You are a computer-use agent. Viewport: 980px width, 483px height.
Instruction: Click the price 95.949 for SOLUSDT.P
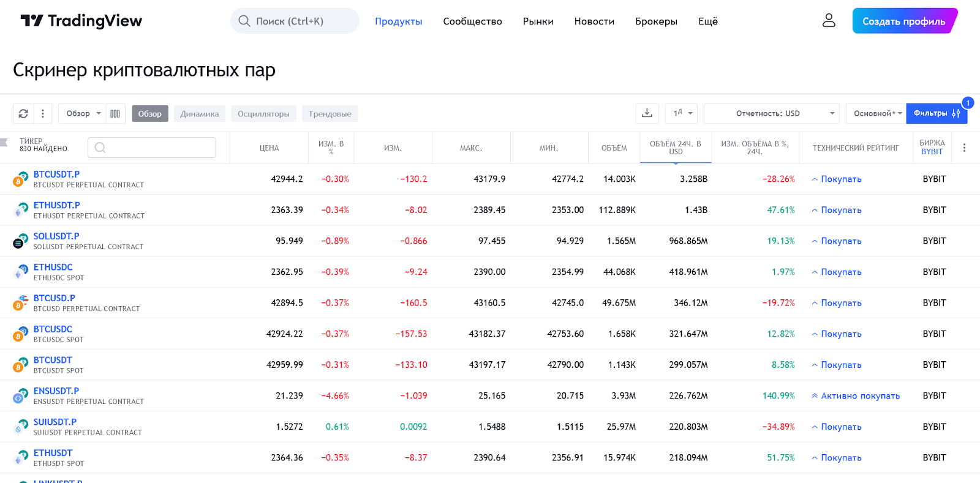pyautogui.click(x=289, y=241)
